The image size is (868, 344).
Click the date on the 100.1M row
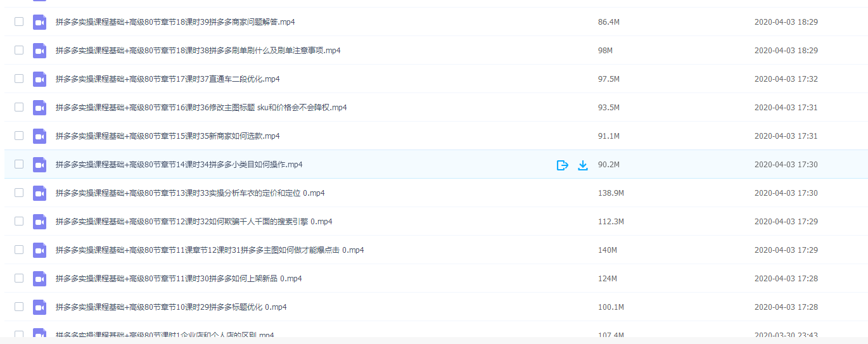[x=786, y=307]
